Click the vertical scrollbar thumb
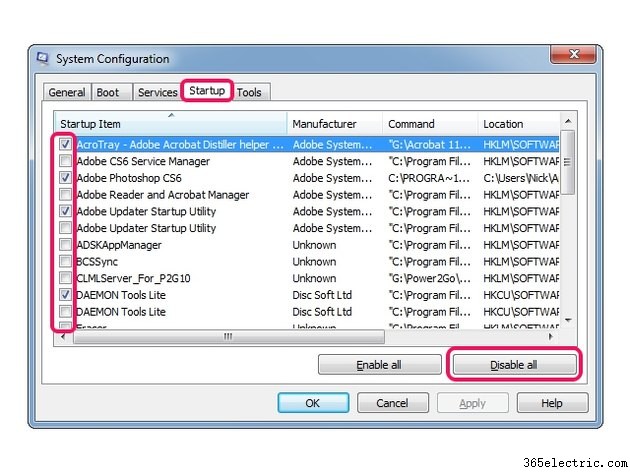The width and height of the screenshot is (630, 472). click(x=567, y=162)
